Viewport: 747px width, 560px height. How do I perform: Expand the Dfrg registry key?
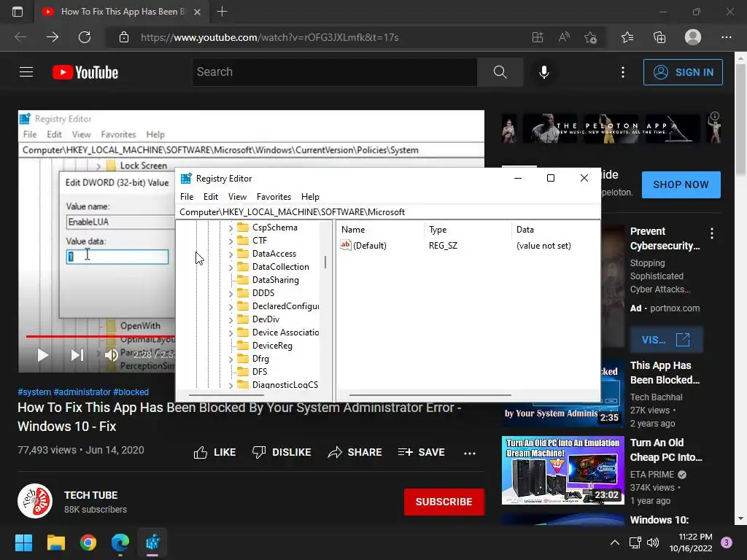(231, 359)
